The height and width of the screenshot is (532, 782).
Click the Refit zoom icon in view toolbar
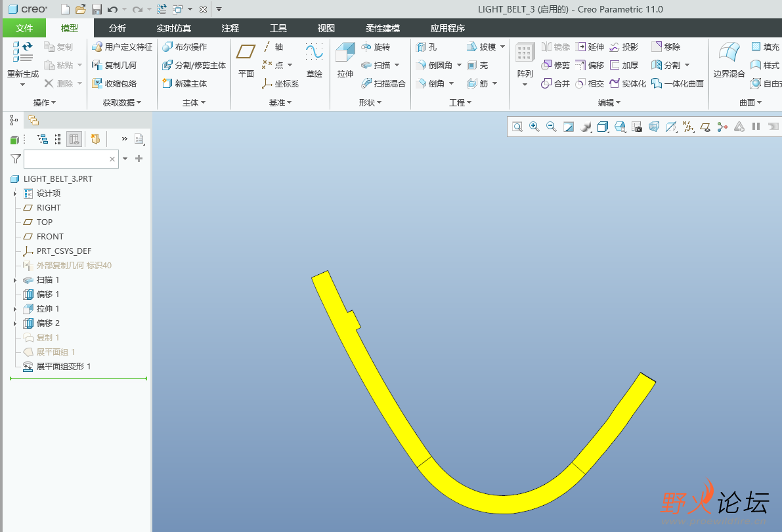click(x=517, y=127)
